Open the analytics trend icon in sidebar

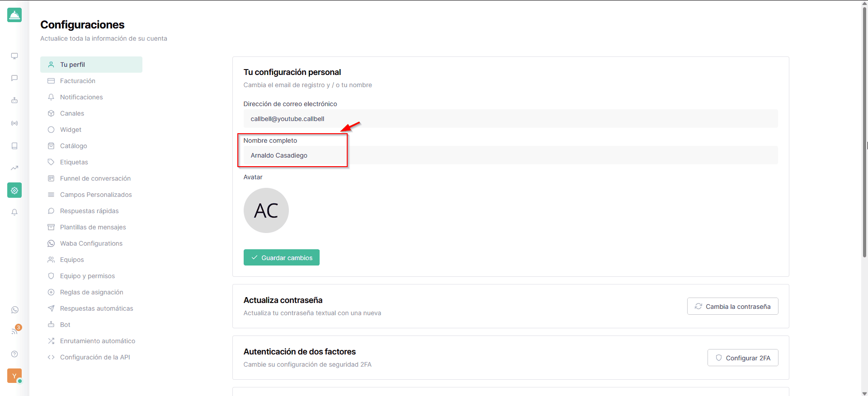[14, 168]
